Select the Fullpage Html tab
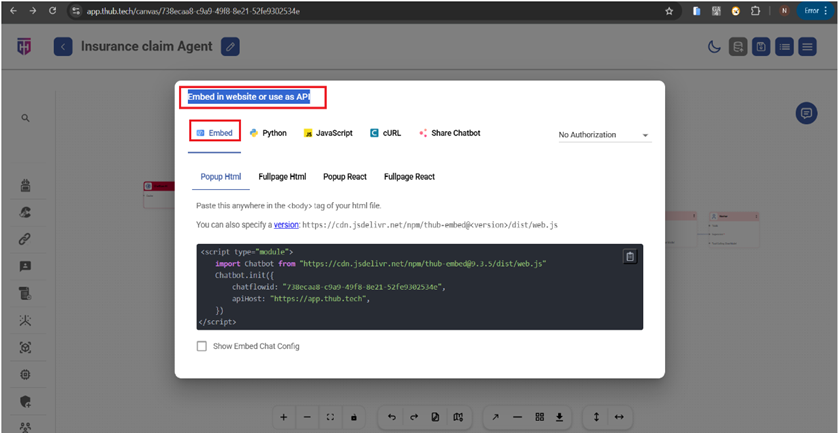Screen dimensions: 838x433 tap(282, 177)
